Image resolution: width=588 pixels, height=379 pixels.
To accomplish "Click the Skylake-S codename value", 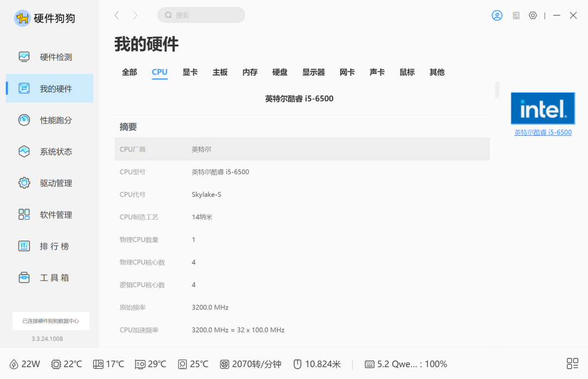I will (207, 194).
